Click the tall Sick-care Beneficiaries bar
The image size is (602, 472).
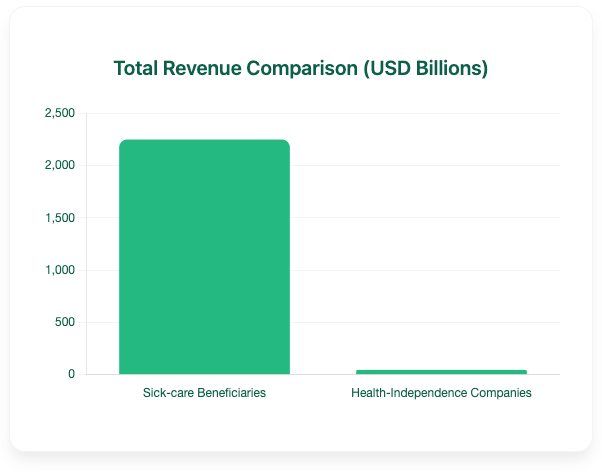(204, 258)
